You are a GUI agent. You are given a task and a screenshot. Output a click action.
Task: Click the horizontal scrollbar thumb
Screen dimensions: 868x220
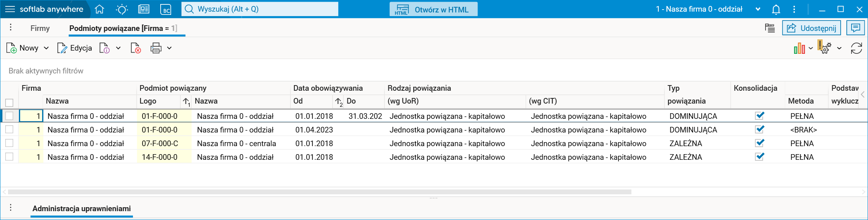(319, 192)
